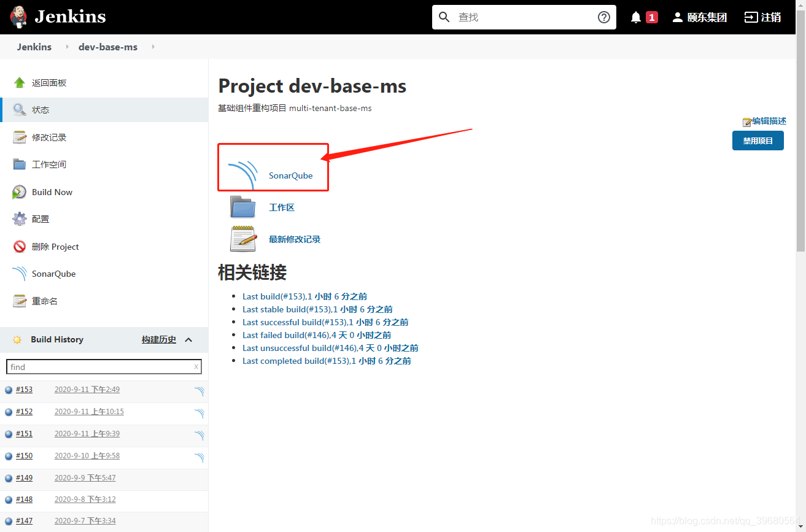Open the SonarQube link in main panel
806x532 pixels.
click(291, 175)
